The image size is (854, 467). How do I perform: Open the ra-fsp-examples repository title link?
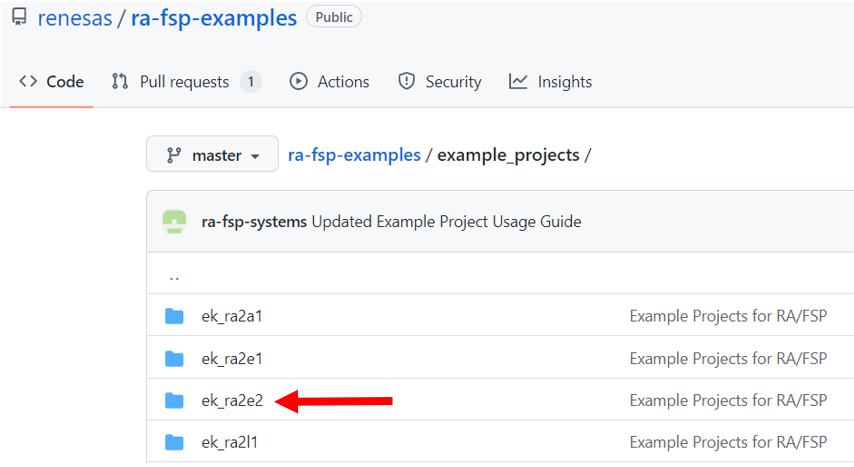[214, 18]
